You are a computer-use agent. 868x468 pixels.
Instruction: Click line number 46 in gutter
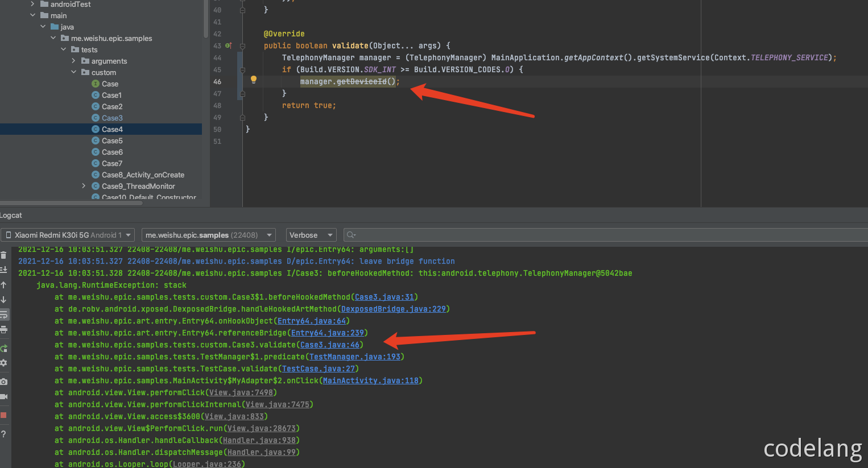217,81
